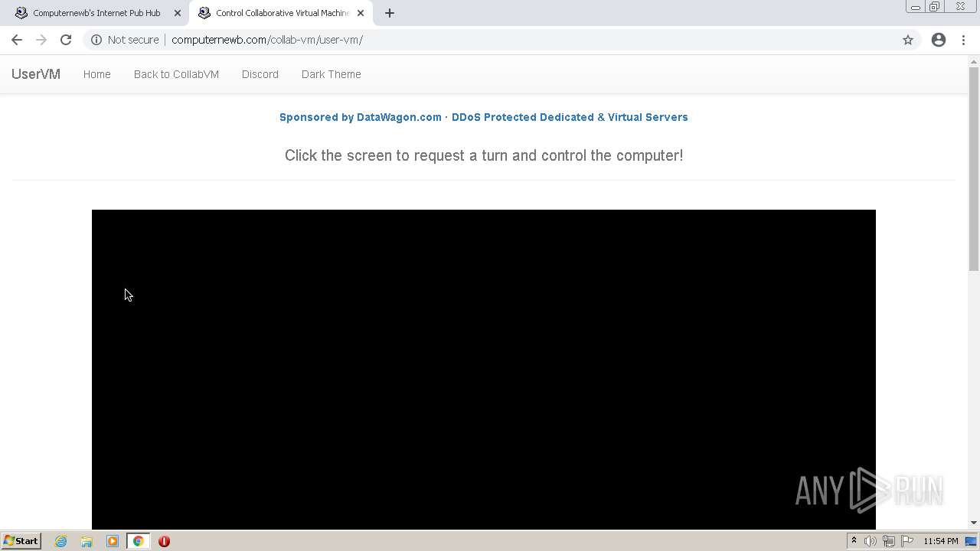Viewport: 980px width, 551px height.
Task: Click the scrollbar down arrow
Action: [x=974, y=523]
